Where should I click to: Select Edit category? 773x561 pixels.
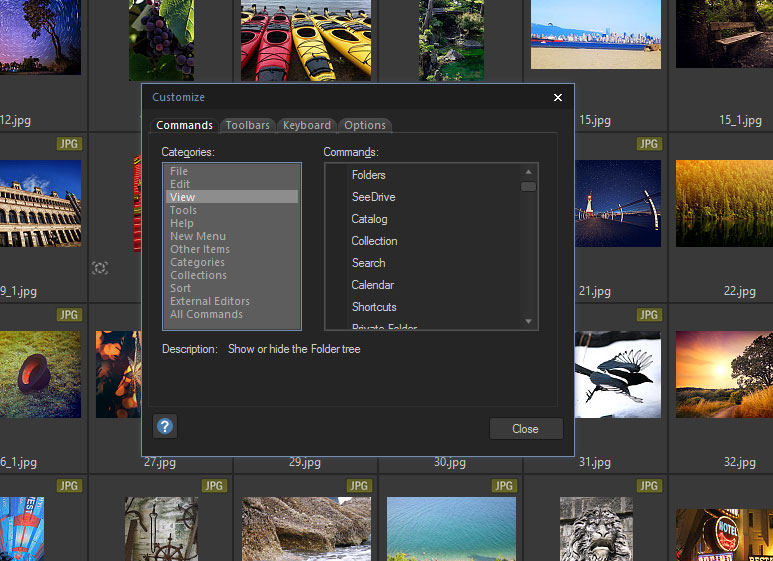click(x=232, y=184)
